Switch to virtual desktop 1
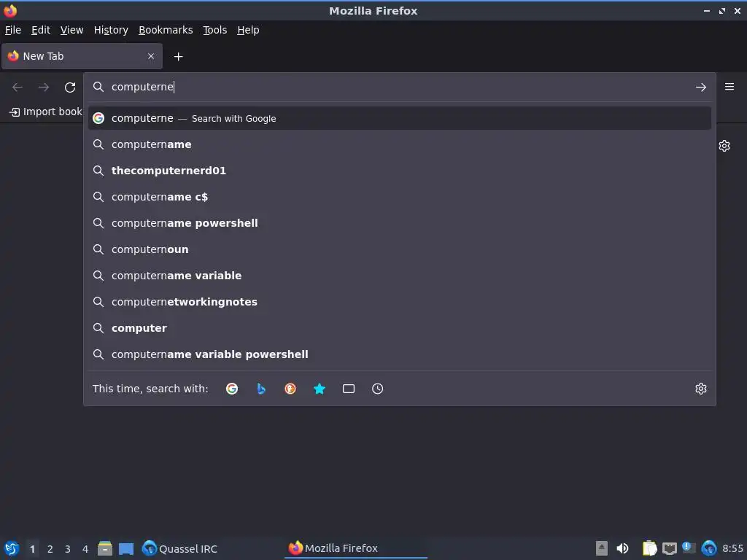 (x=32, y=549)
